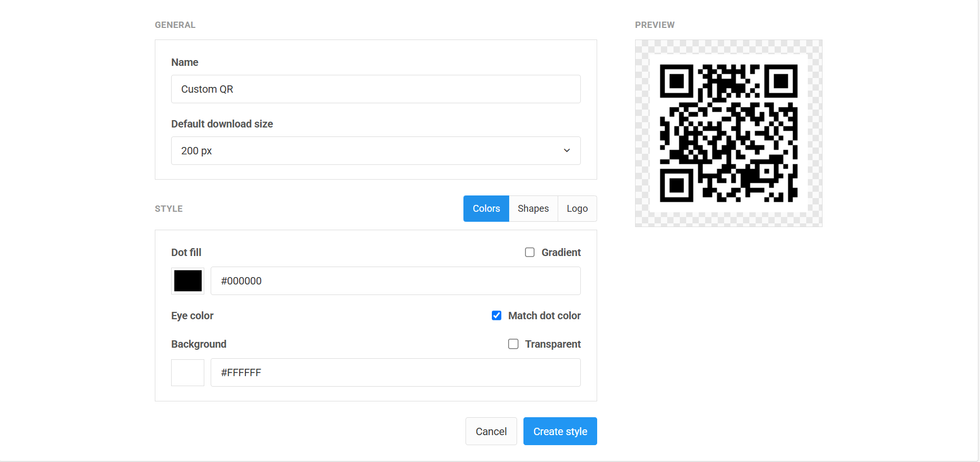Click the Name field label
980x462 pixels.
[184, 62]
